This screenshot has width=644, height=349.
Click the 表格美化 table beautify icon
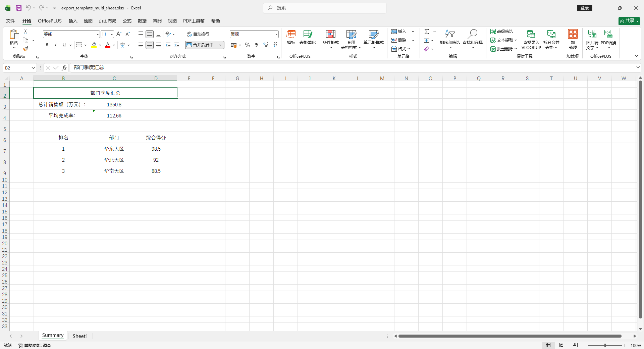click(307, 34)
